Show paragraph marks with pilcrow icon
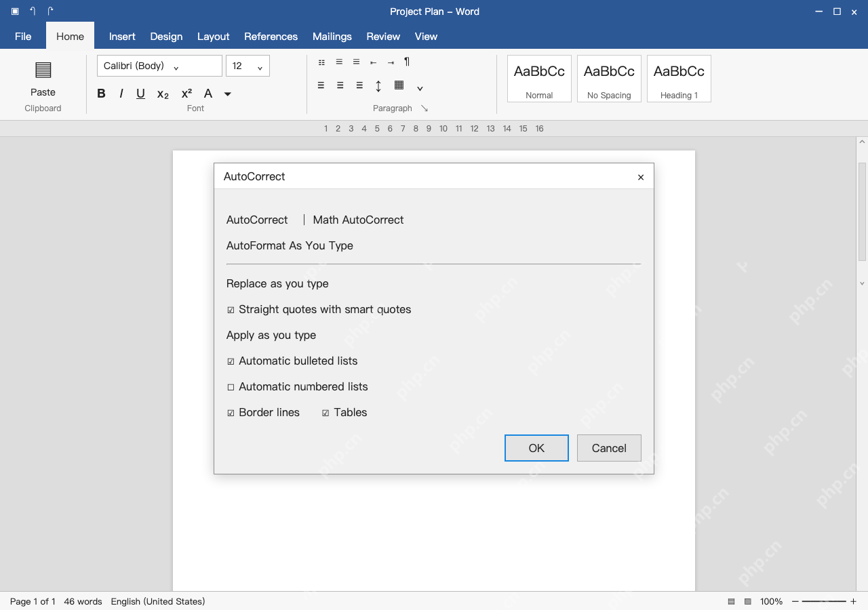Screen dimensions: 868x610 tap(407, 62)
